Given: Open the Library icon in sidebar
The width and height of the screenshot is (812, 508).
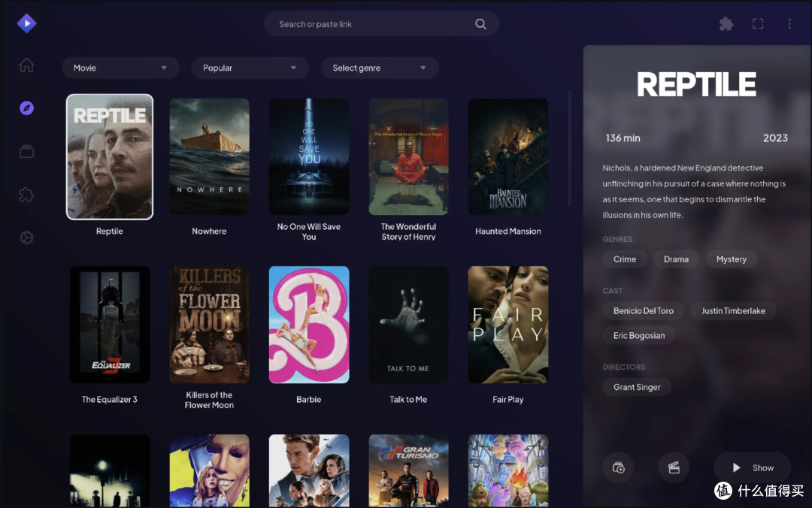Looking at the screenshot, I should (27, 151).
